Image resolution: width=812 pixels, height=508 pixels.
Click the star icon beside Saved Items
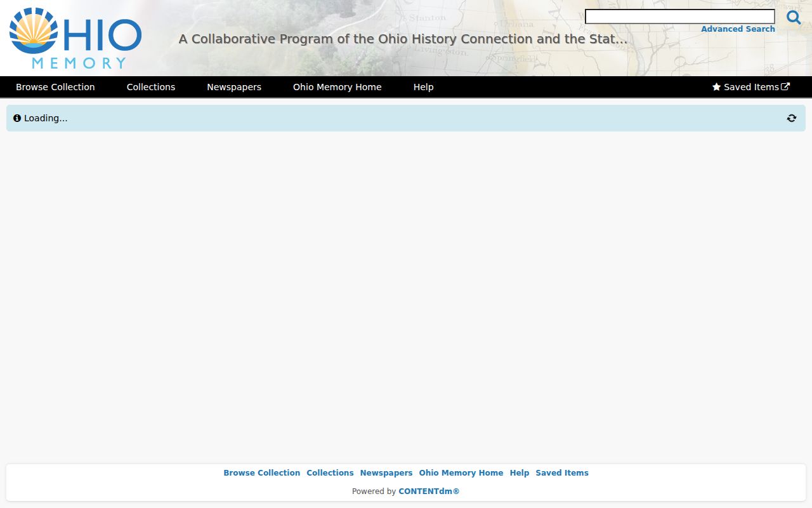click(x=716, y=87)
